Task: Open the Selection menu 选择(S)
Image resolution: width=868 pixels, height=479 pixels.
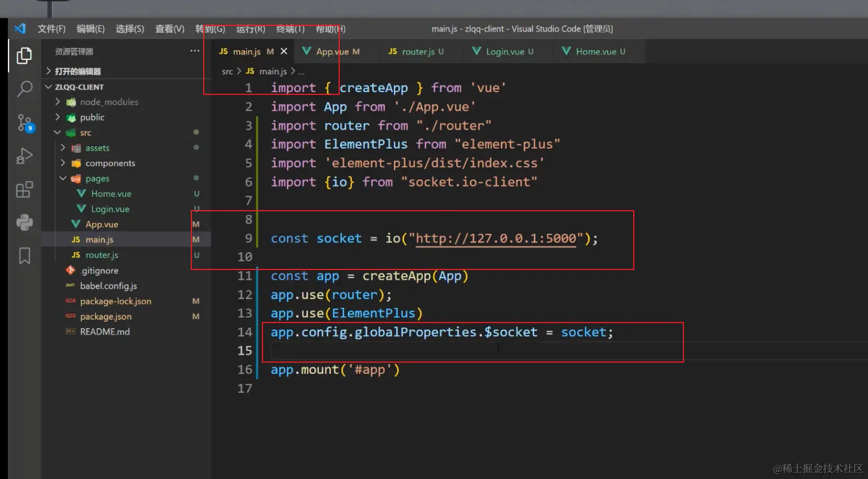Action: [130, 29]
